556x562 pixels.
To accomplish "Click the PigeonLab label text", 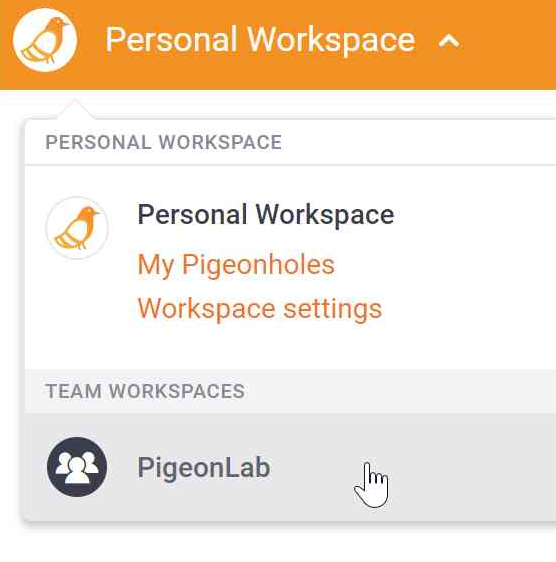I will click(204, 468).
